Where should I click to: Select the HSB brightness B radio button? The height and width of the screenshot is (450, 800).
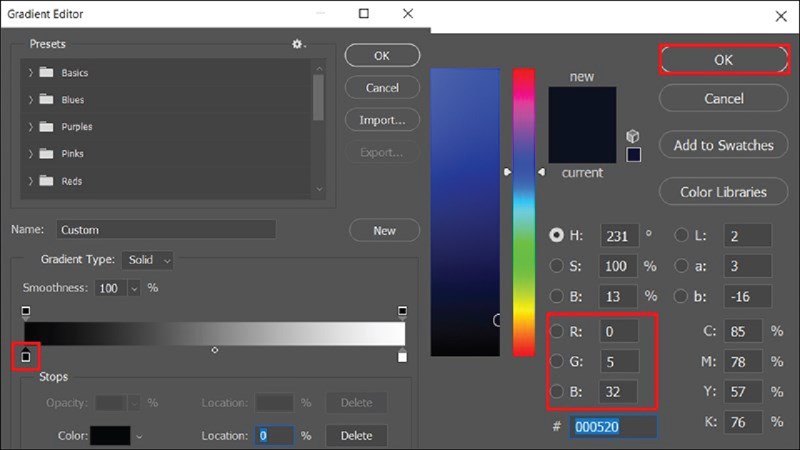[556, 296]
